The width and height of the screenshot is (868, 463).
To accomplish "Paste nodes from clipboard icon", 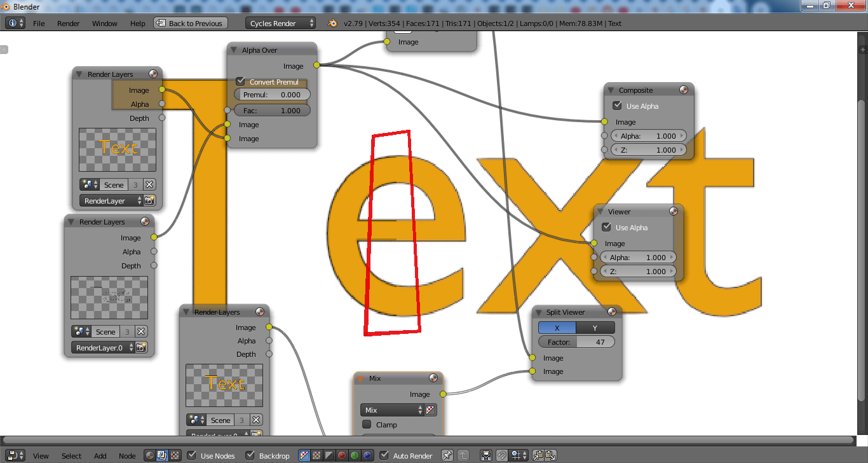I will (x=552, y=455).
